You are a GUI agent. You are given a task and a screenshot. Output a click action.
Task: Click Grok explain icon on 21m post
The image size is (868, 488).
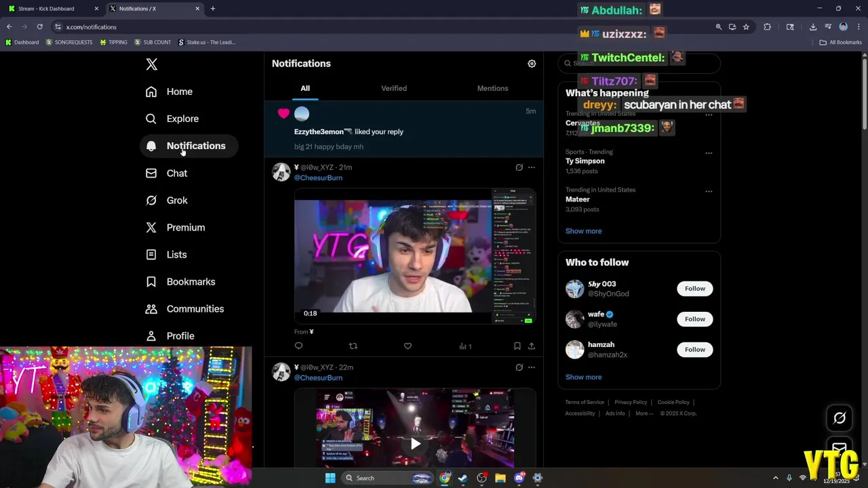click(519, 167)
